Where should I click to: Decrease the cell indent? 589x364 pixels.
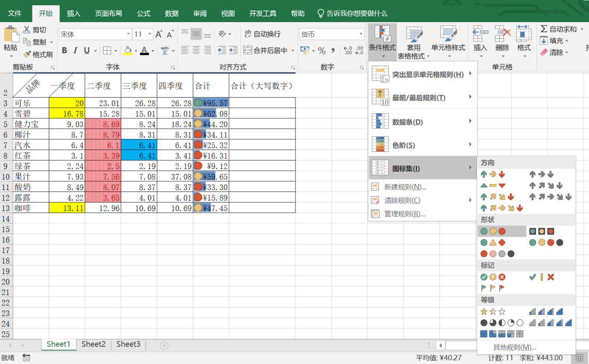[x=222, y=50]
